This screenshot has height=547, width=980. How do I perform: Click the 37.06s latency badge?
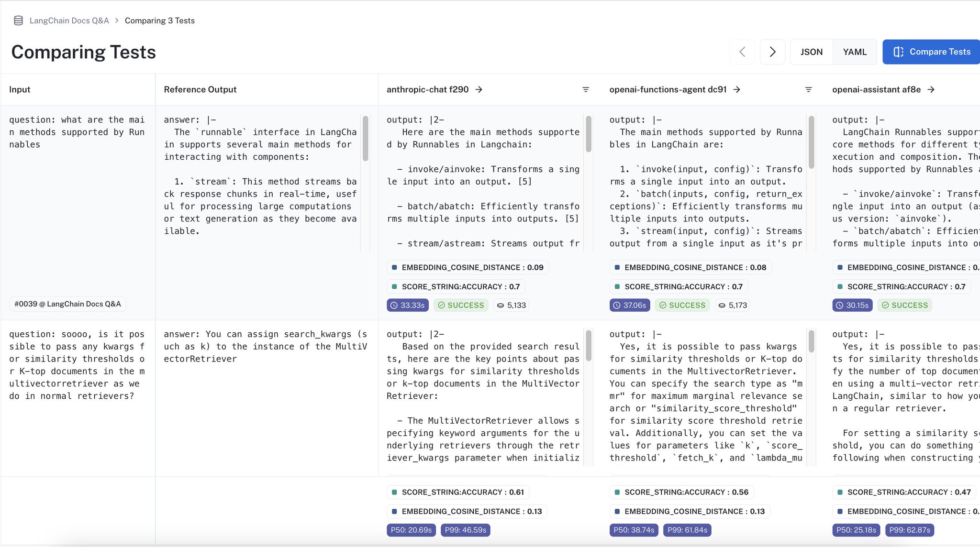[x=630, y=305]
